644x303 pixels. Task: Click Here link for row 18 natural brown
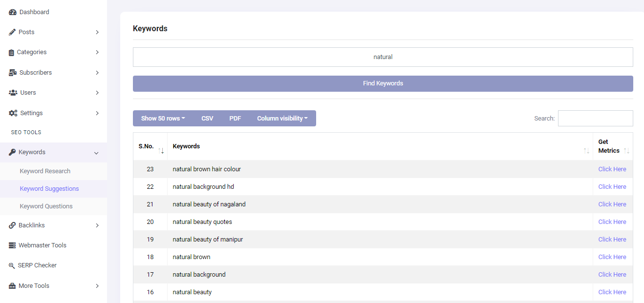tap(612, 257)
